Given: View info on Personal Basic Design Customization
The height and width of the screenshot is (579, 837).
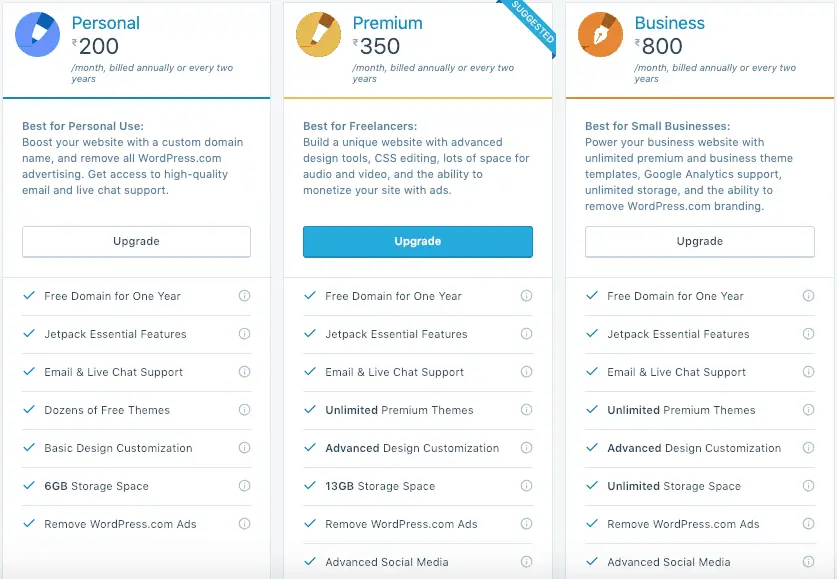Looking at the screenshot, I should click(x=244, y=448).
